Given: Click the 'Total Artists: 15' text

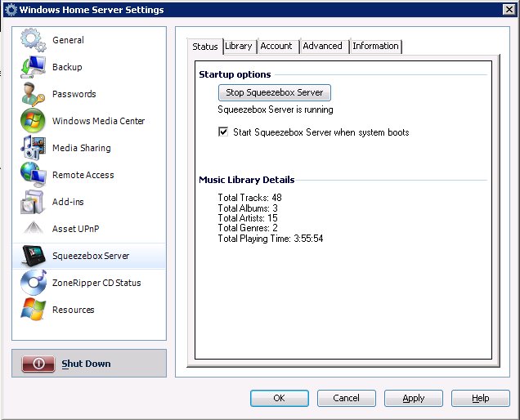Looking at the screenshot, I should 248,218.
